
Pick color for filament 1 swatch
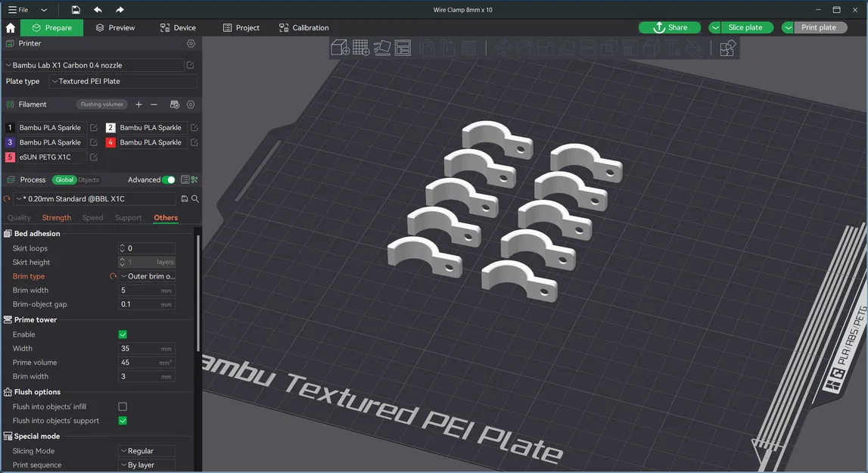pyautogui.click(x=9, y=127)
